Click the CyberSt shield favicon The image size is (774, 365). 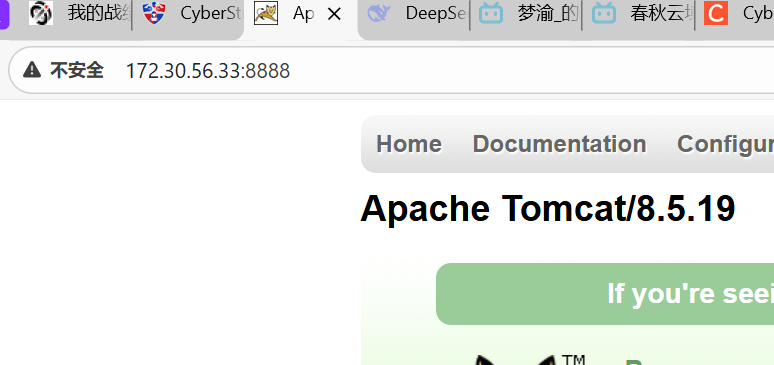154,13
